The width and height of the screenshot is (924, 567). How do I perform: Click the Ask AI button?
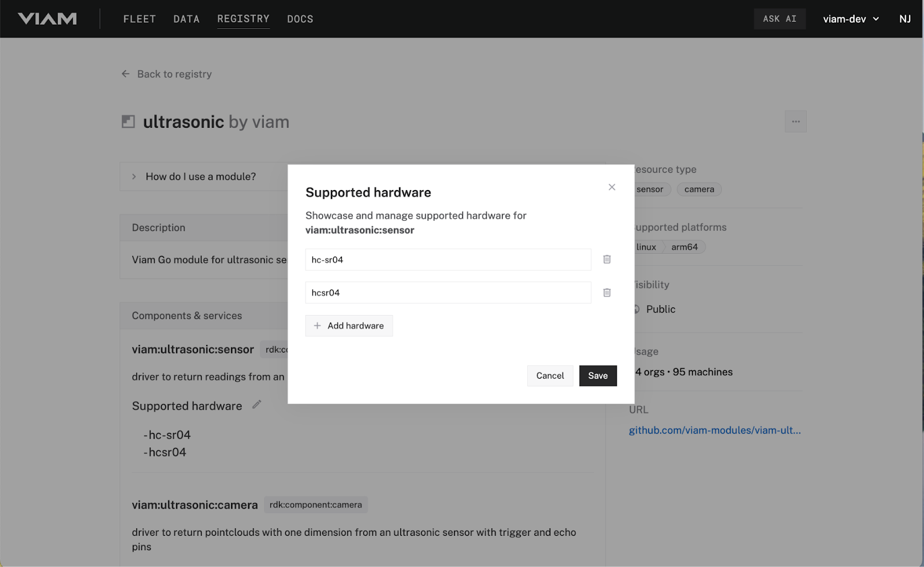tap(780, 19)
